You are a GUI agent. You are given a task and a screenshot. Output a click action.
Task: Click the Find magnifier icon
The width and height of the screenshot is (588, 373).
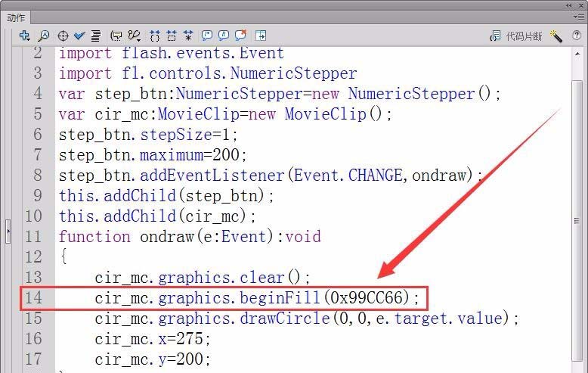(44, 36)
